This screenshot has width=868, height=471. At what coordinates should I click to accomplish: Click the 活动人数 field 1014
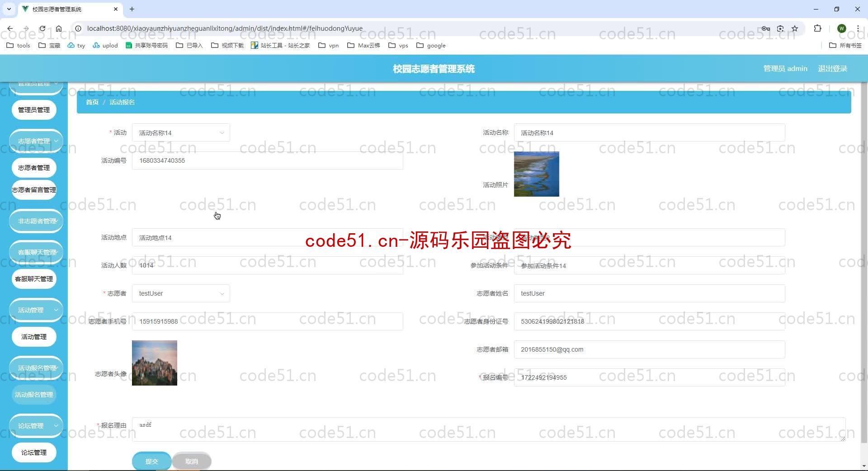267,265
